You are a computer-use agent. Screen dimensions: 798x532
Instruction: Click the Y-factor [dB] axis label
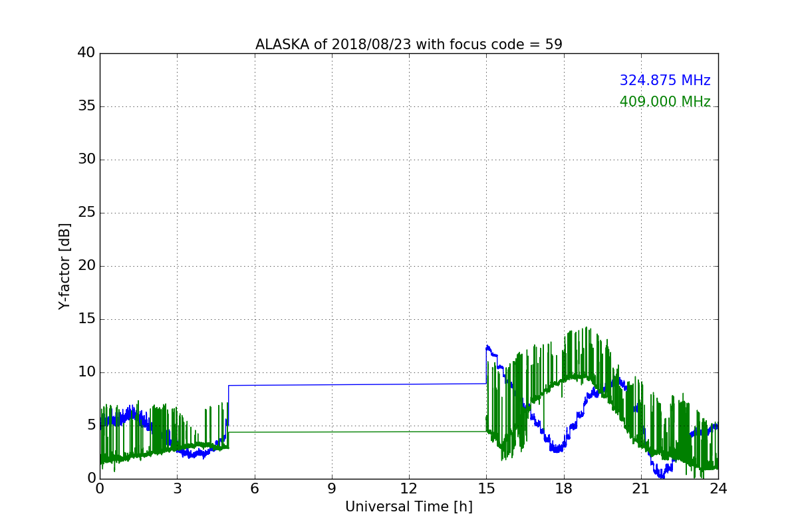click(65, 266)
